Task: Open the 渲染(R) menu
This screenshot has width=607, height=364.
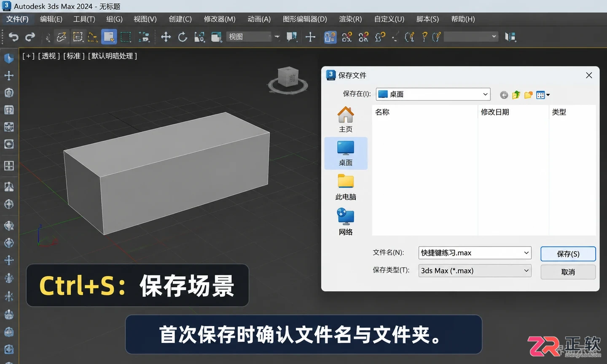Action: (350, 19)
